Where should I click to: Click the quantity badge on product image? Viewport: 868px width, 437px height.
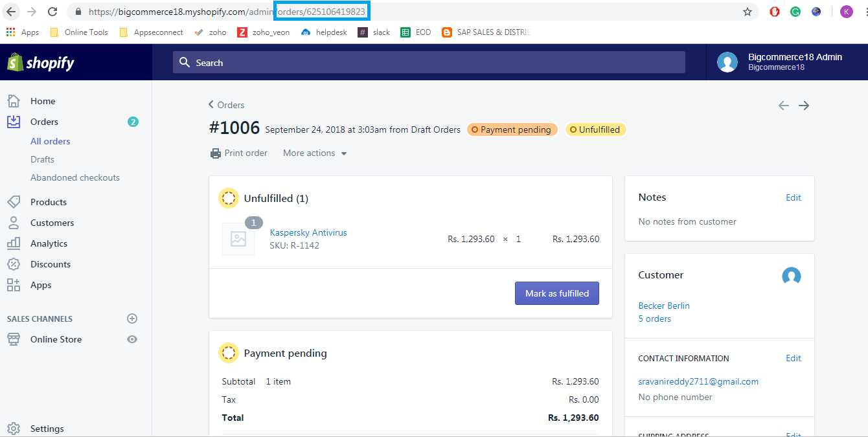point(254,223)
